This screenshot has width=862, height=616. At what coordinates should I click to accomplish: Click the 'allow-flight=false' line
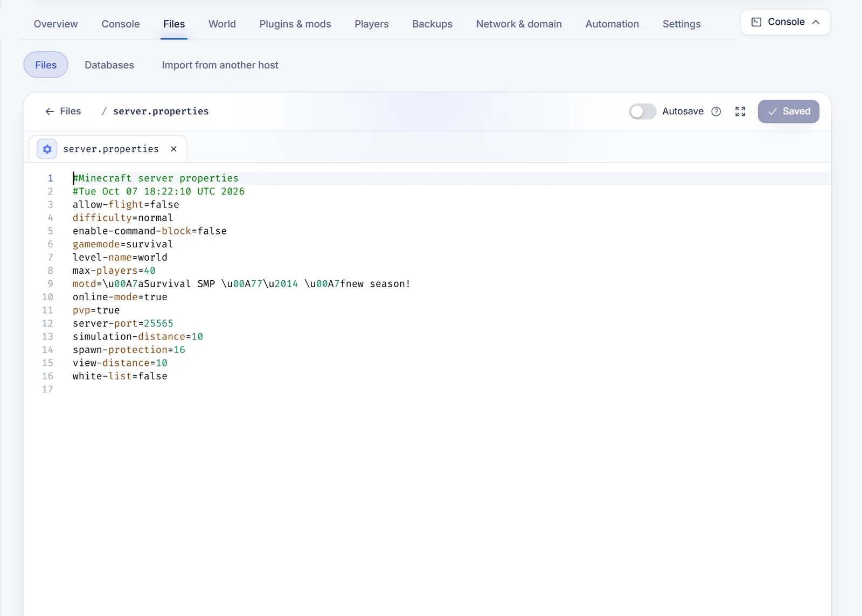[126, 205]
